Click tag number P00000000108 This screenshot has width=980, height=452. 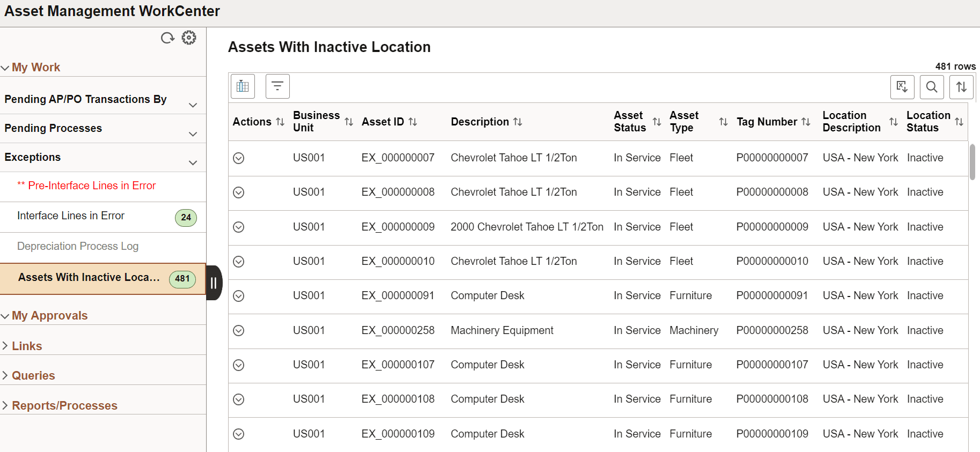click(772, 399)
